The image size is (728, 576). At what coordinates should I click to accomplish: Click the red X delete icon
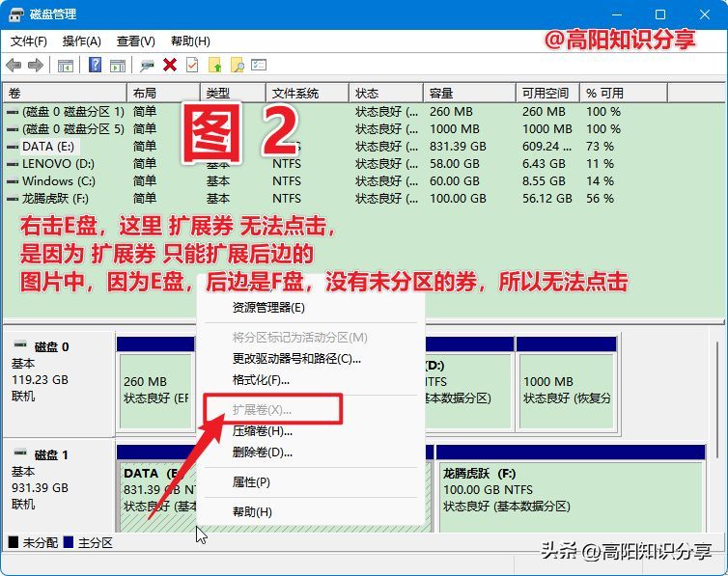click(x=170, y=65)
